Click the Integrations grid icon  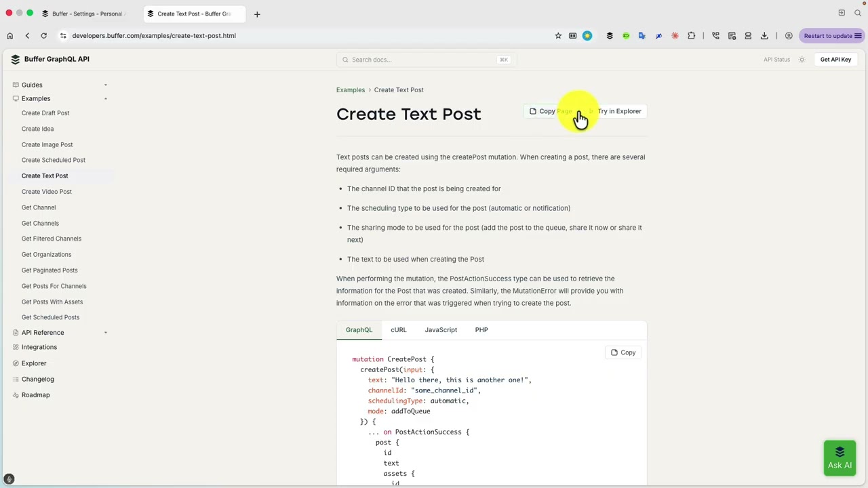[16, 347]
